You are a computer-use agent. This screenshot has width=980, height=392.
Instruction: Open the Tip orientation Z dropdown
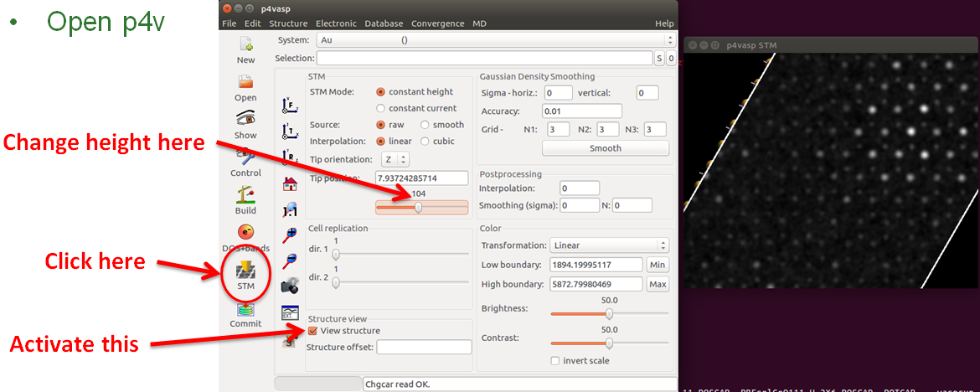pyautogui.click(x=395, y=159)
